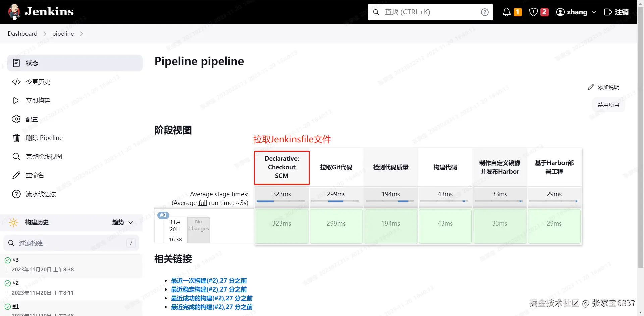This screenshot has width=644, height=316.
Task: Open 变更历史 in the sidebar
Action: (75, 82)
